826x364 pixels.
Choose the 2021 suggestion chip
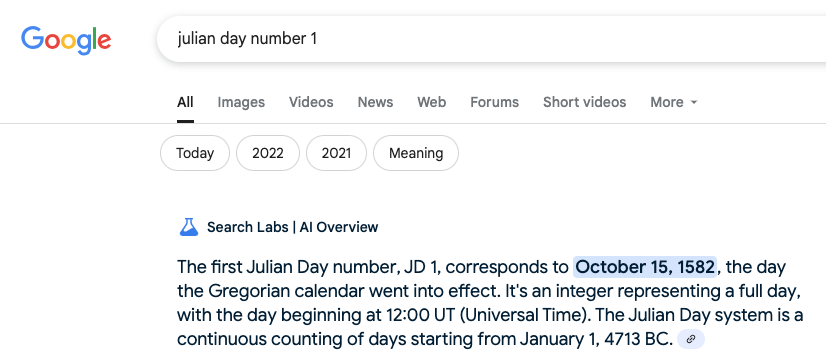tap(336, 153)
